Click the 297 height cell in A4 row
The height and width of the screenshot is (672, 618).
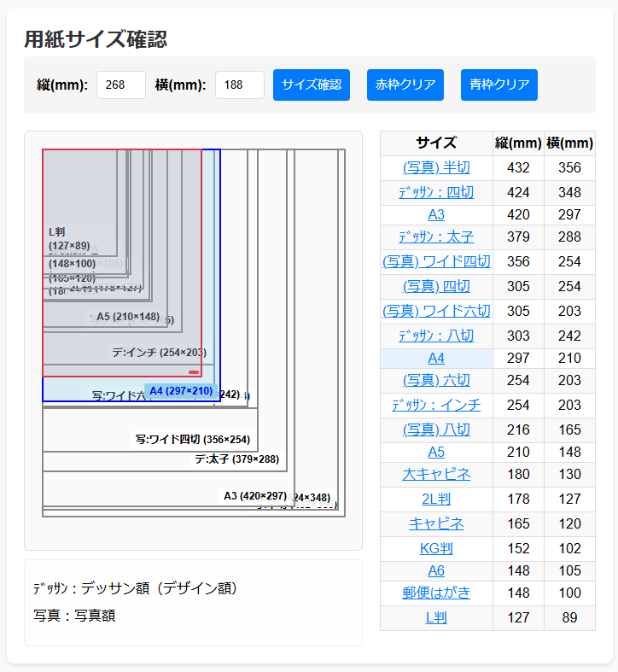point(518,359)
